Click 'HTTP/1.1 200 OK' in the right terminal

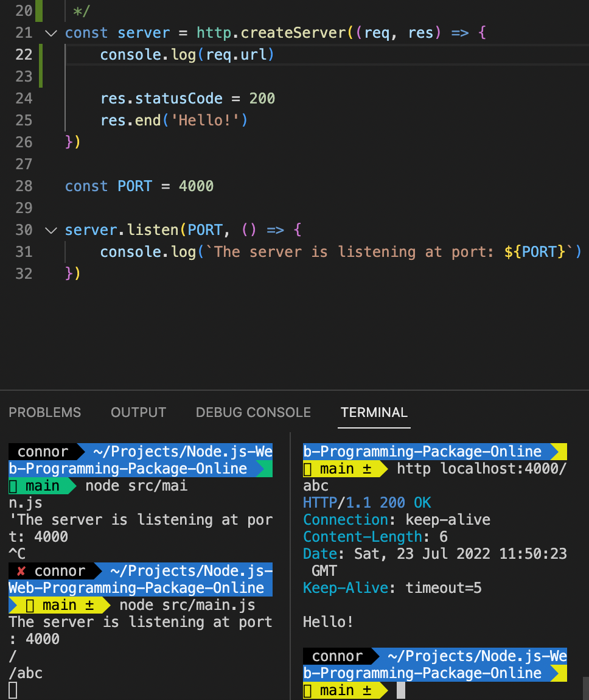[x=368, y=503]
